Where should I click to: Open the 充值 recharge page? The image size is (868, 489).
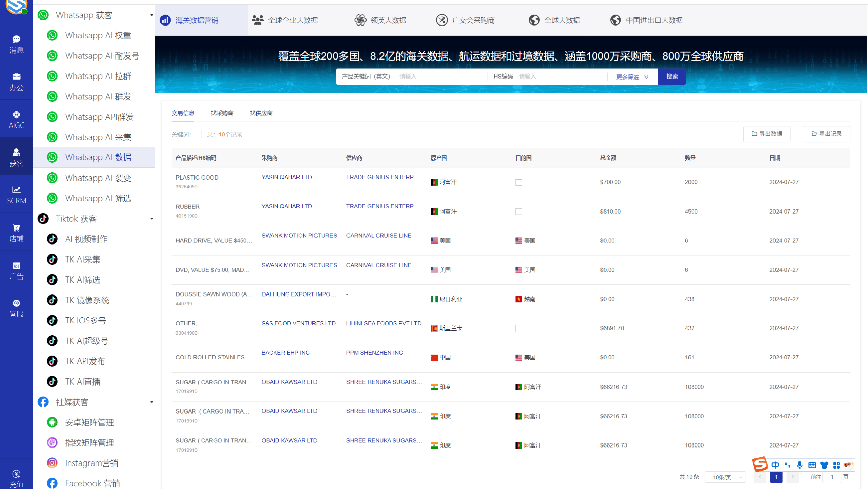point(16,477)
